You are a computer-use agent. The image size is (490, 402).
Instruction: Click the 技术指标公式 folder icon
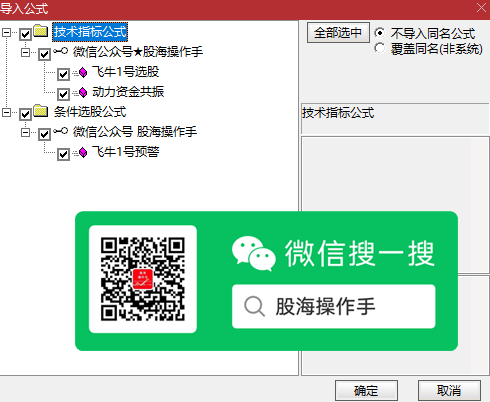tap(41, 31)
